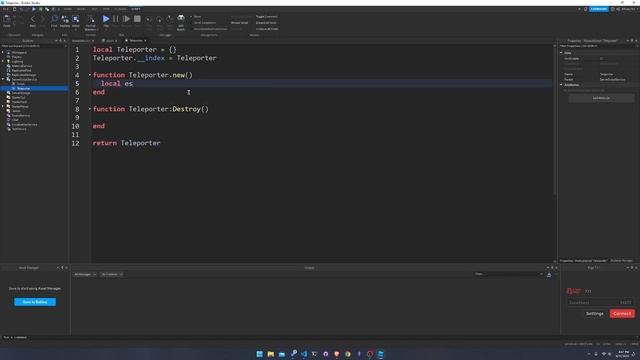
Task: Click the Stop button in the Test group
Action: 138,19
